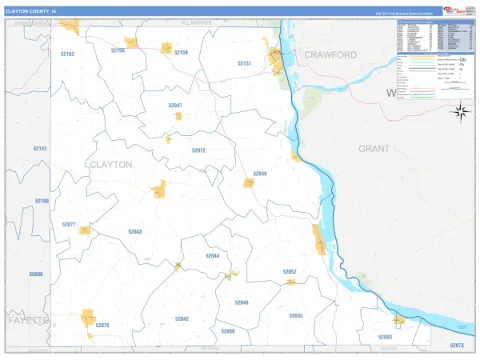Click the orange city marker near 52047
Viewport: 480px width, 360px height.
click(x=179, y=116)
